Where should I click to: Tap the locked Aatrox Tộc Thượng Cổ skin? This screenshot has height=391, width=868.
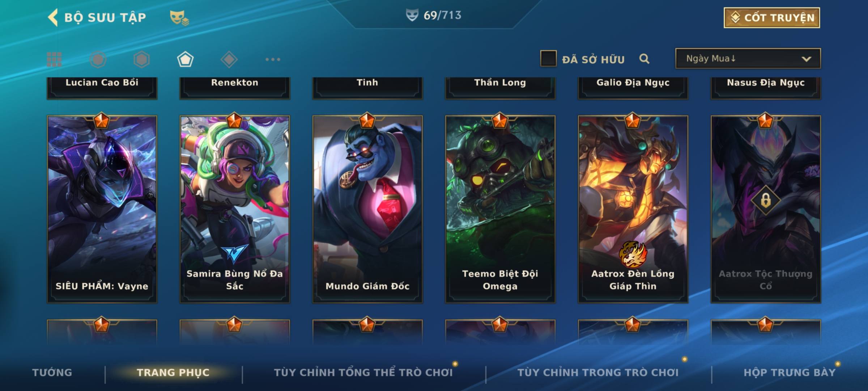tap(766, 209)
